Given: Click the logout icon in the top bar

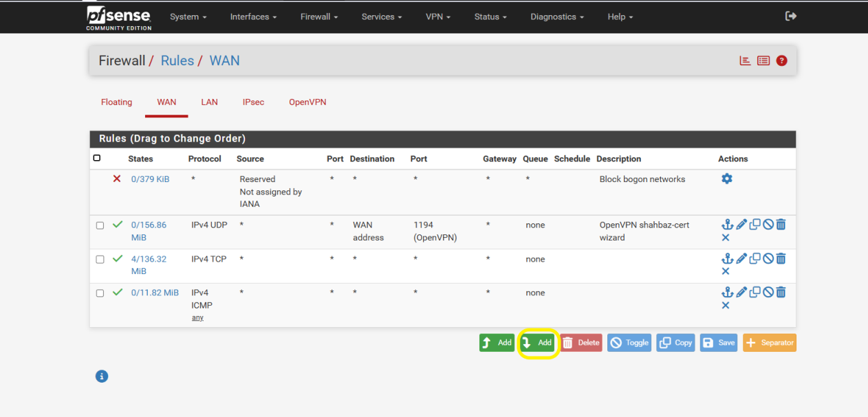Looking at the screenshot, I should [x=791, y=16].
